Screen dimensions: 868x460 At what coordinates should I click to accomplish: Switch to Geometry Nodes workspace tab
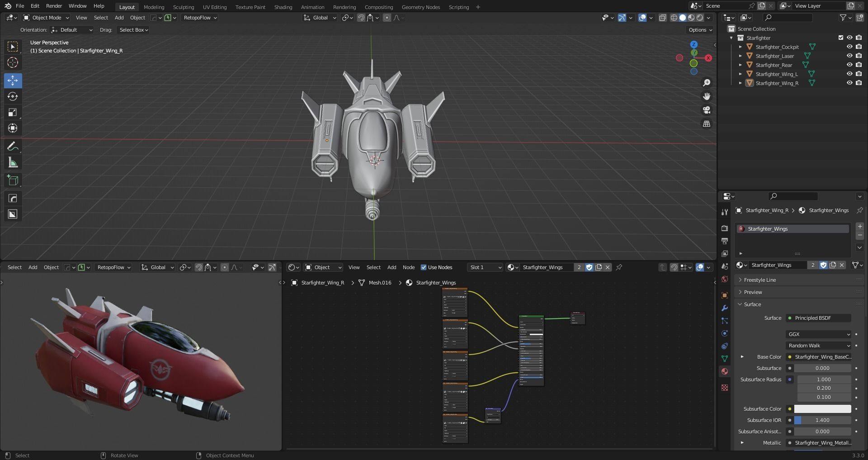[x=420, y=7]
